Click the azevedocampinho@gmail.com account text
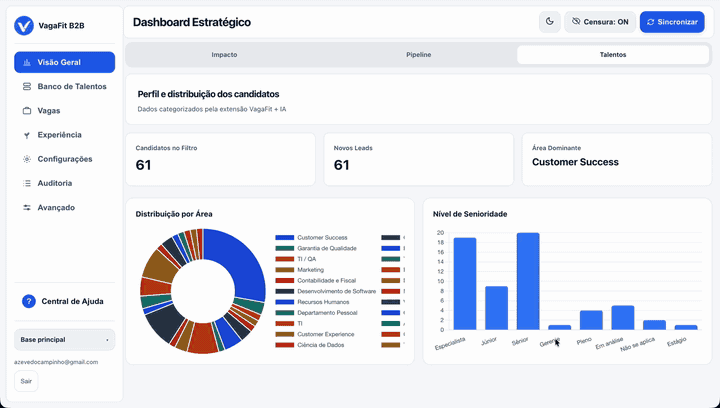The height and width of the screenshot is (408, 720). pos(56,362)
